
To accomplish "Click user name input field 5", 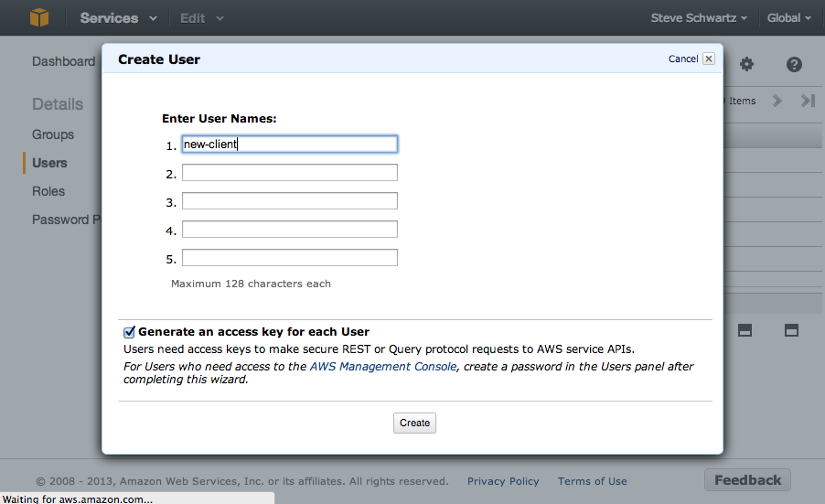I will pyautogui.click(x=290, y=258).
